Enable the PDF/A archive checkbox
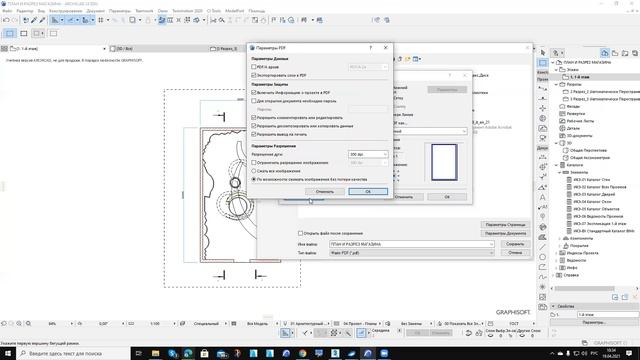The image size is (640, 360). tap(254, 67)
